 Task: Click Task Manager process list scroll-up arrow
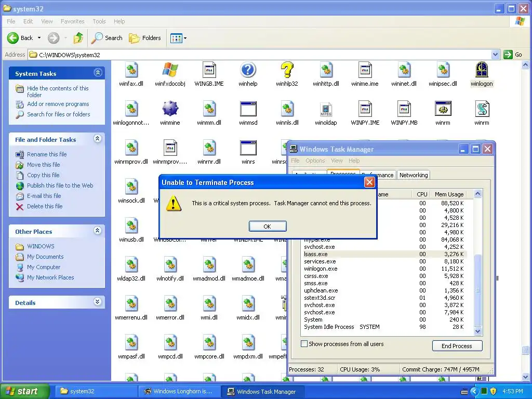pyautogui.click(x=478, y=194)
